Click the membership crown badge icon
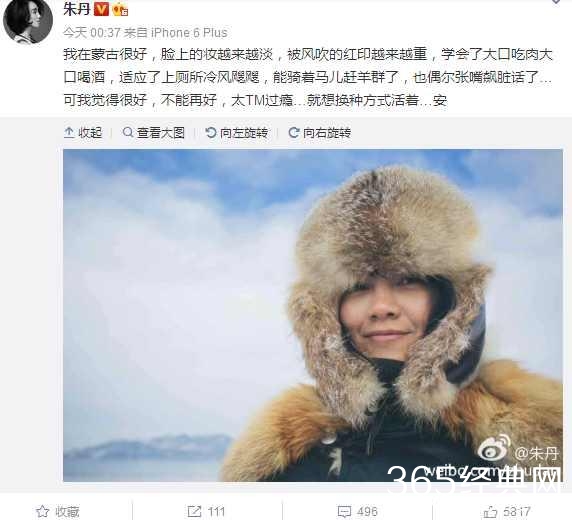The height and width of the screenshot is (520, 572). point(120,9)
